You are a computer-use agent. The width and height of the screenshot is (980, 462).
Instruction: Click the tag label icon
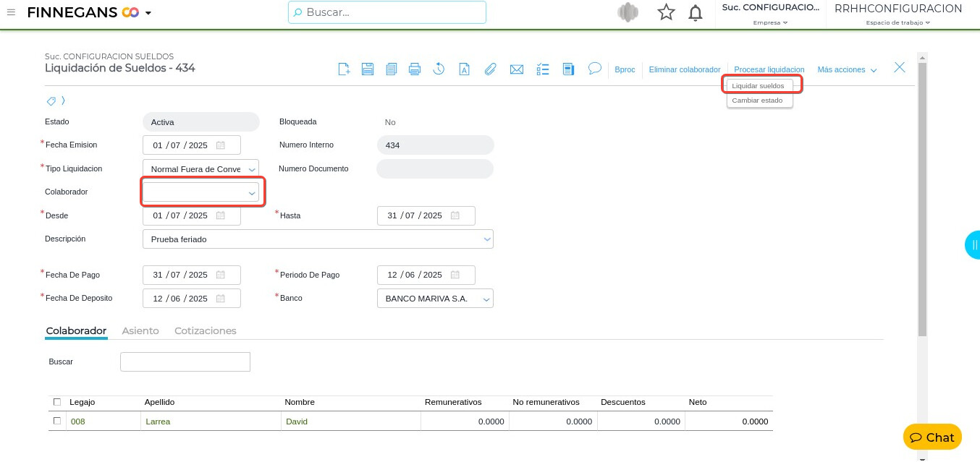tap(51, 100)
